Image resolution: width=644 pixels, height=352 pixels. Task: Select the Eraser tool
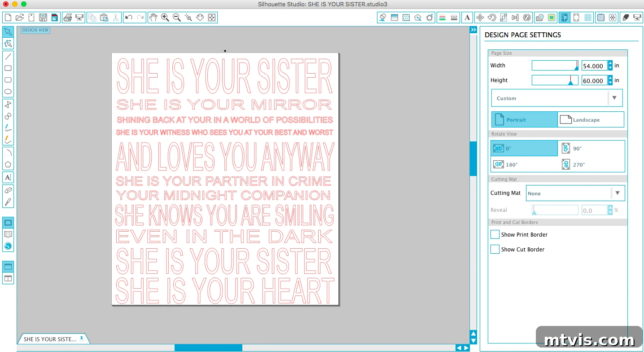tap(8, 190)
